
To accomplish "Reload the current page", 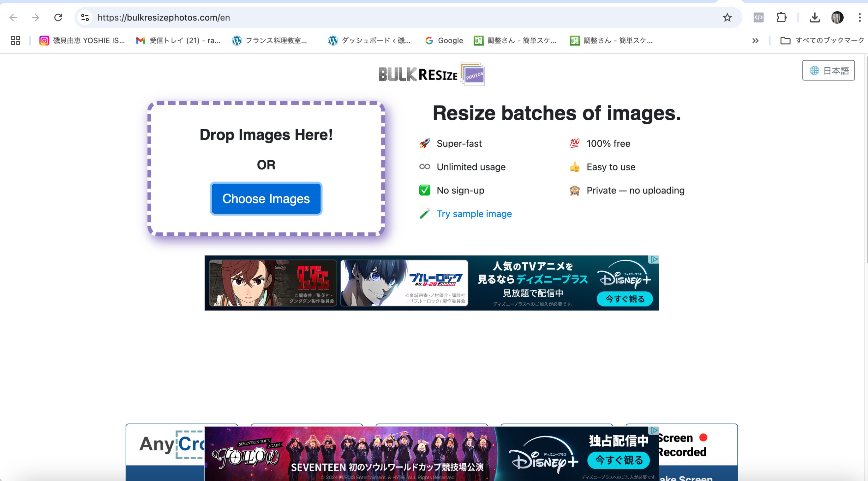I will point(58,17).
